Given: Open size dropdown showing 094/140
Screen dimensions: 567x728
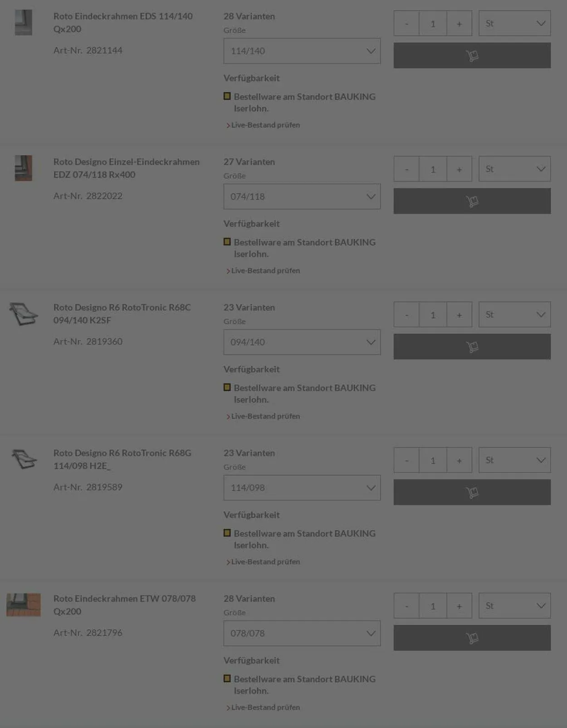Looking at the screenshot, I should click(302, 342).
